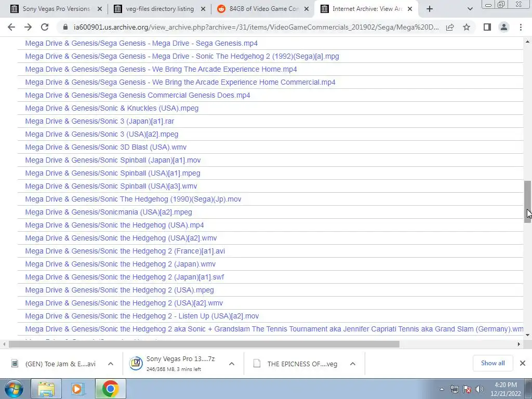Switch to Sony Vegas Pro Versions tab

coord(56,9)
